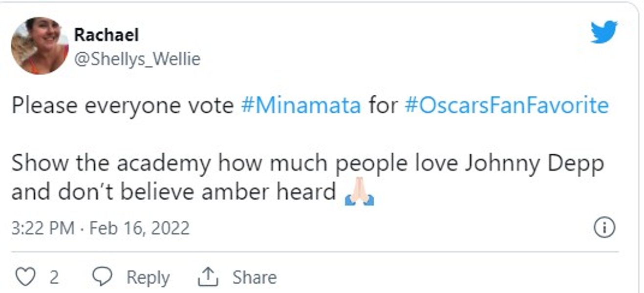This screenshot has height=293, width=644.
Task: Click the share arrow icon
Action: [207, 277]
